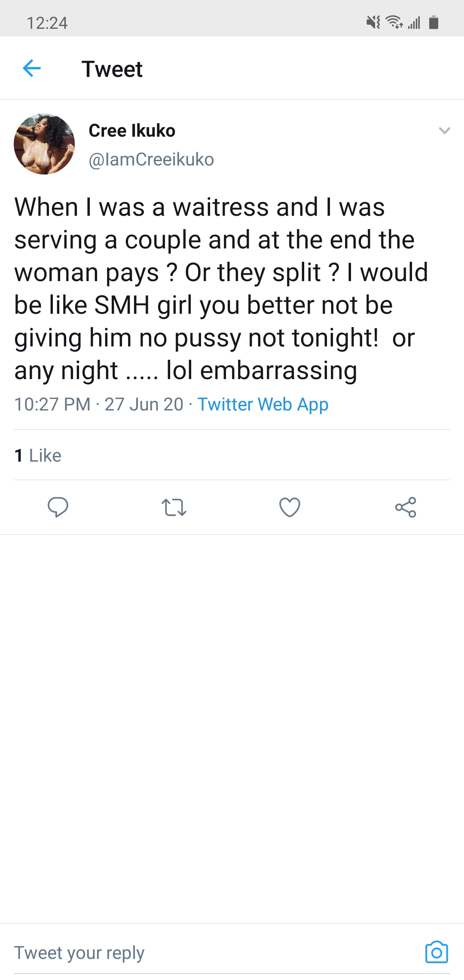
Task: Tap the battery status icon
Action: [434, 22]
